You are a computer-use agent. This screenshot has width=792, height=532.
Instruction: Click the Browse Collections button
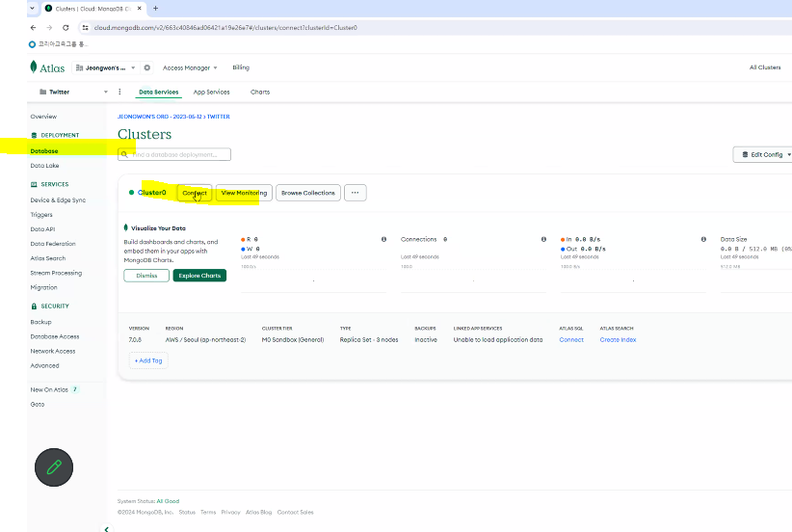308,193
